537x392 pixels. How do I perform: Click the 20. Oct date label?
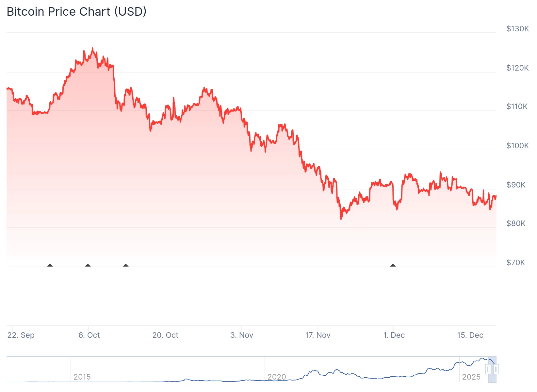(165, 335)
